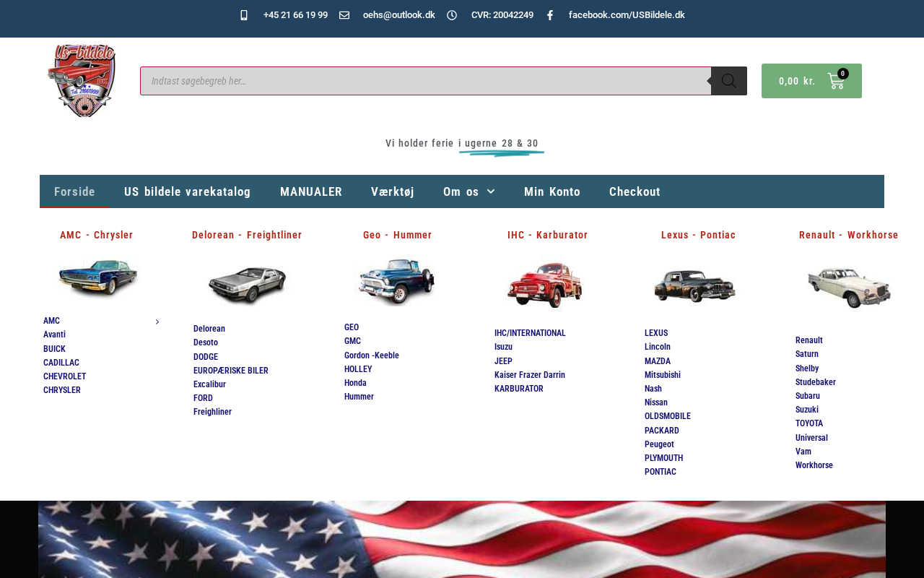Click the Geo - Hummer heading
The image size is (924, 578).
pos(398,235)
